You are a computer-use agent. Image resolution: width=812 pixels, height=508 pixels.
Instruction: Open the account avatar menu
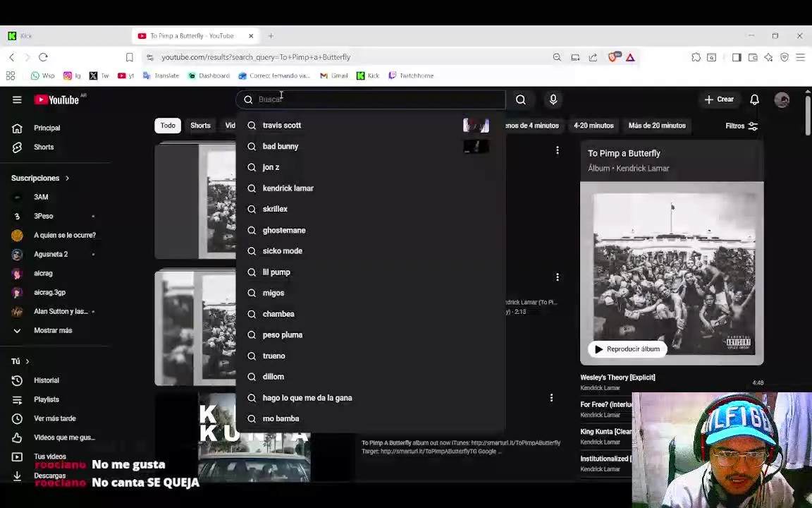tap(782, 99)
